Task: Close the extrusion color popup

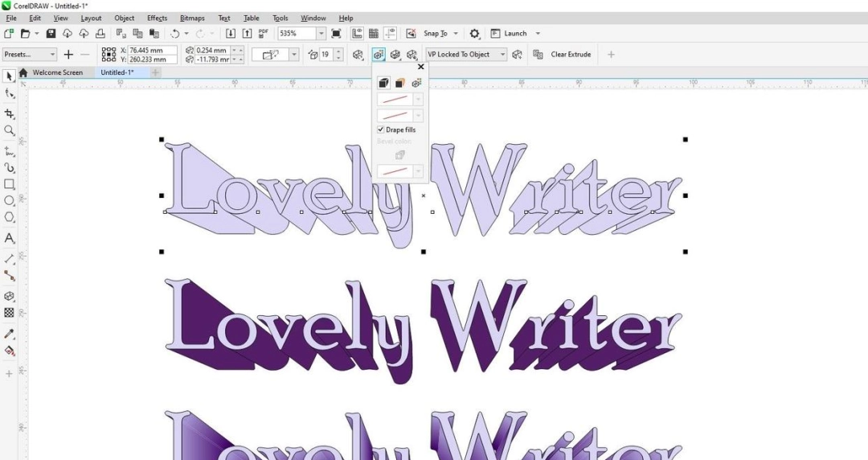Action: [420, 67]
